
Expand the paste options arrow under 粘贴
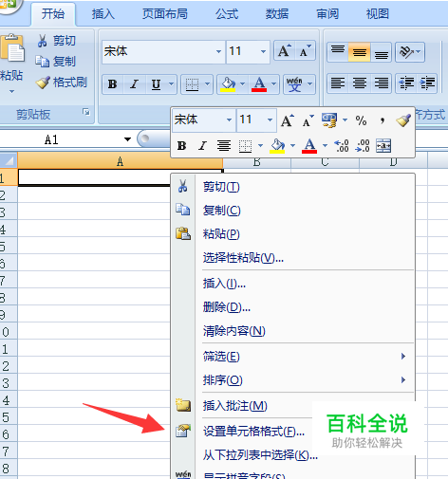(x=11, y=92)
